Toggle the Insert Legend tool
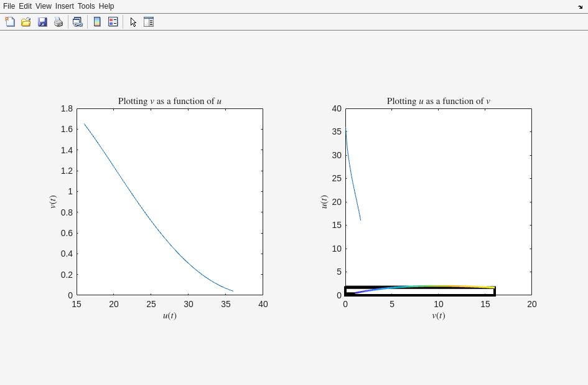The image size is (588, 385). [x=113, y=22]
